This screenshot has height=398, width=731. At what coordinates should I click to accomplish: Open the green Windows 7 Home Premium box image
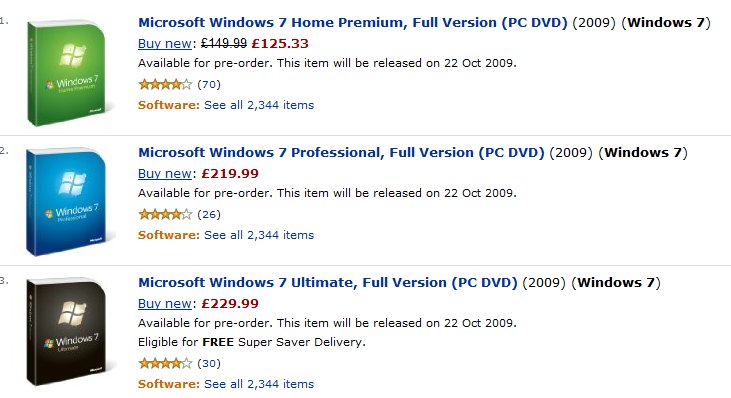pyautogui.click(x=69, y=73)
